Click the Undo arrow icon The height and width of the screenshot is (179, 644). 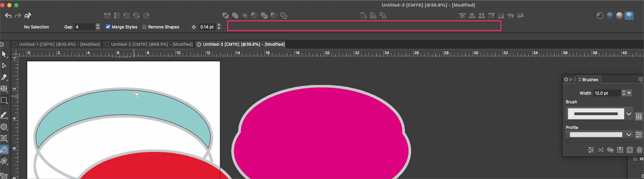(x=8, y=16)
